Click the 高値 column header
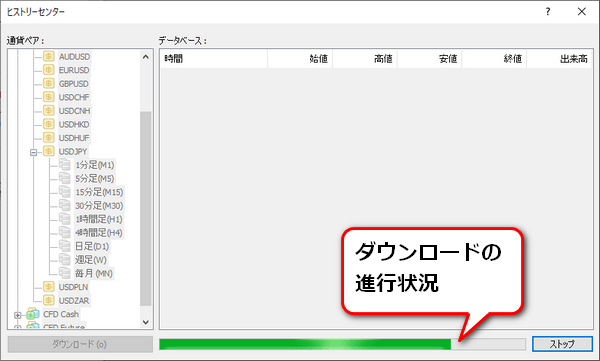This screenshot has width=600, height=361. tap(365, 59)
